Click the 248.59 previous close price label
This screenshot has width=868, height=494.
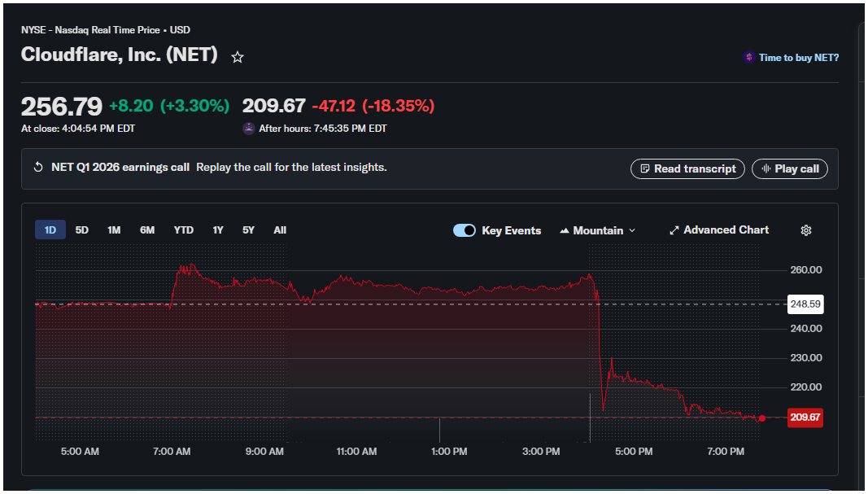coord(805,304)
